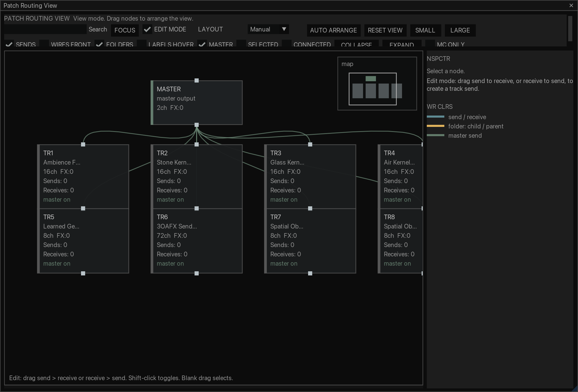The width and height of the screenshot is (578, 392).
Task: Click TR7 bottom port handle
Action: click(x=310, y=273)
